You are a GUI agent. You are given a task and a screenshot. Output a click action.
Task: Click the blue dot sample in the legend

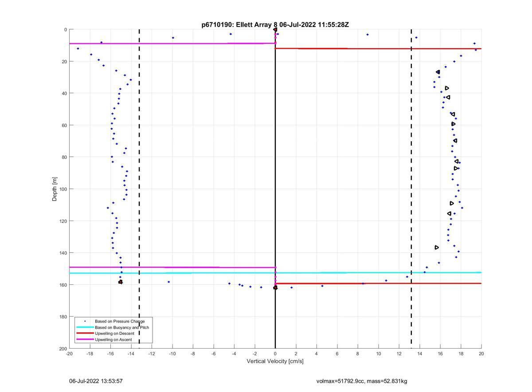point(85,321)
